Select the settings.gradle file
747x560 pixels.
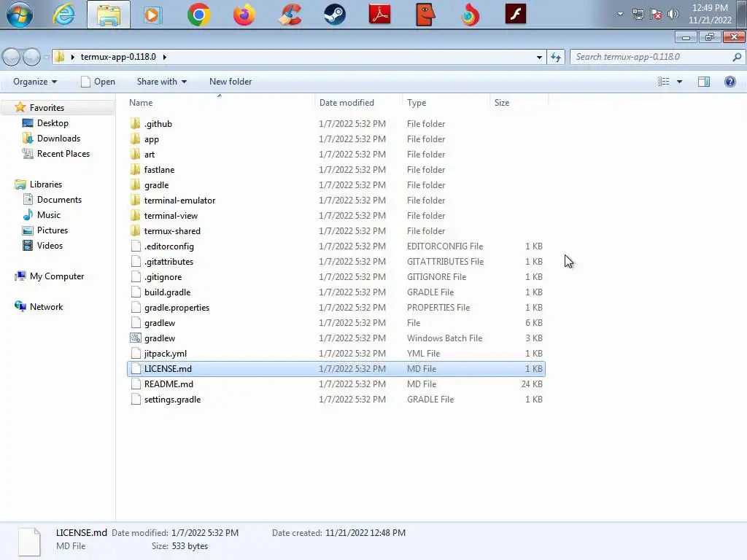click(336, 400)
